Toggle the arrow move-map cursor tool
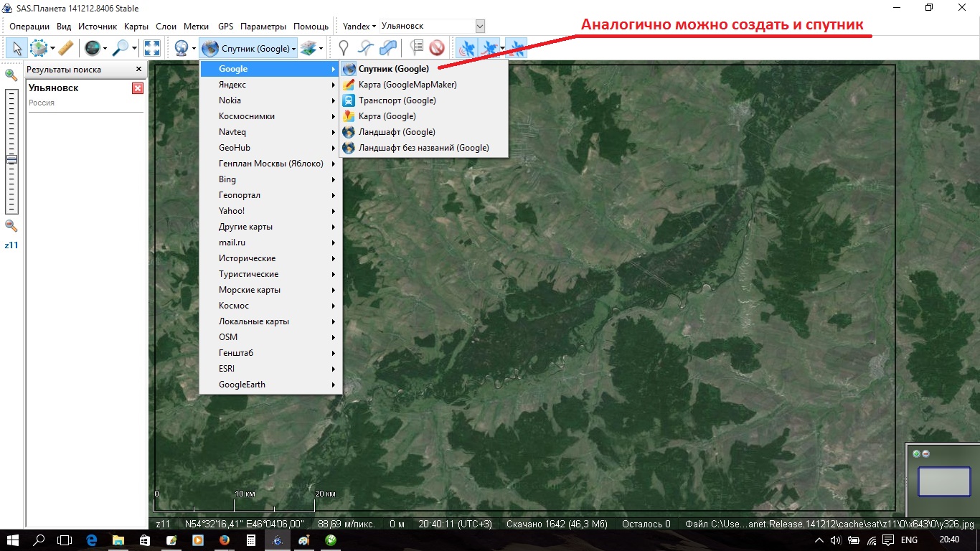This screenshot has width=980, height=551. pos(16,48)
